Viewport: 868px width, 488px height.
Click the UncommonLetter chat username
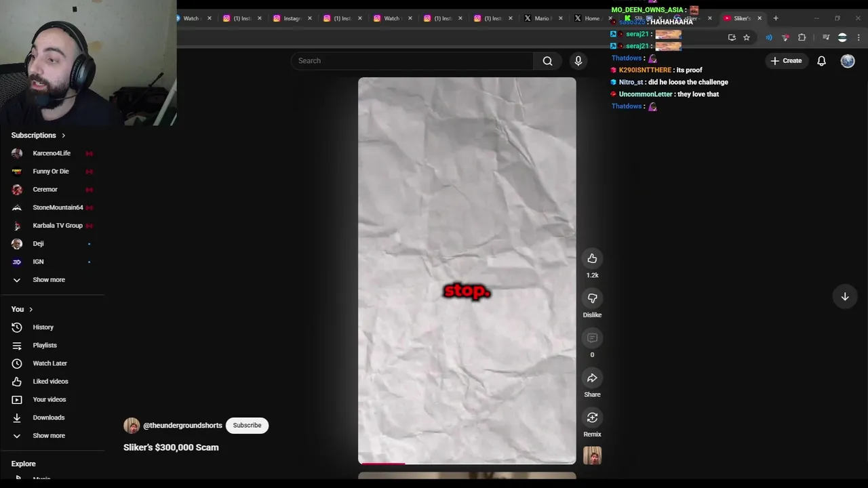[x=646, y=94]
